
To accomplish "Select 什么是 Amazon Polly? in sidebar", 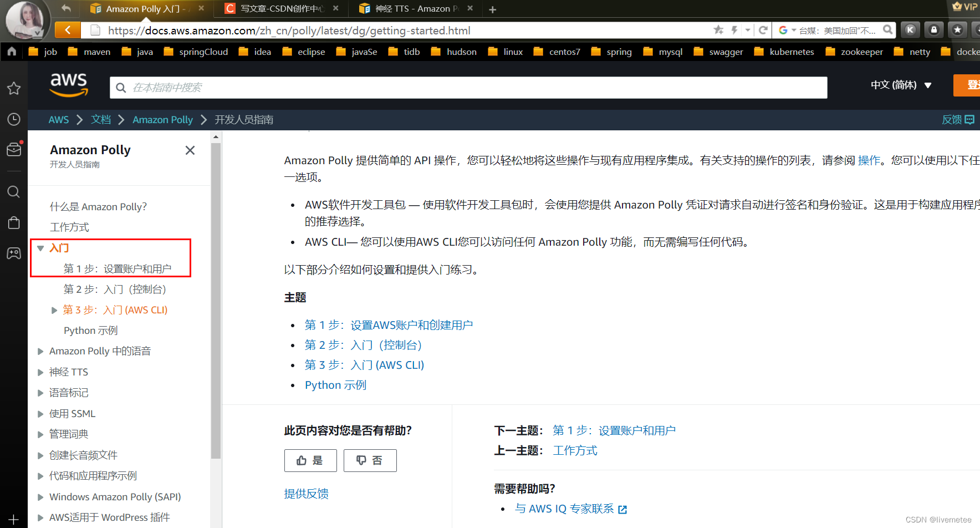I will point(98,207).
